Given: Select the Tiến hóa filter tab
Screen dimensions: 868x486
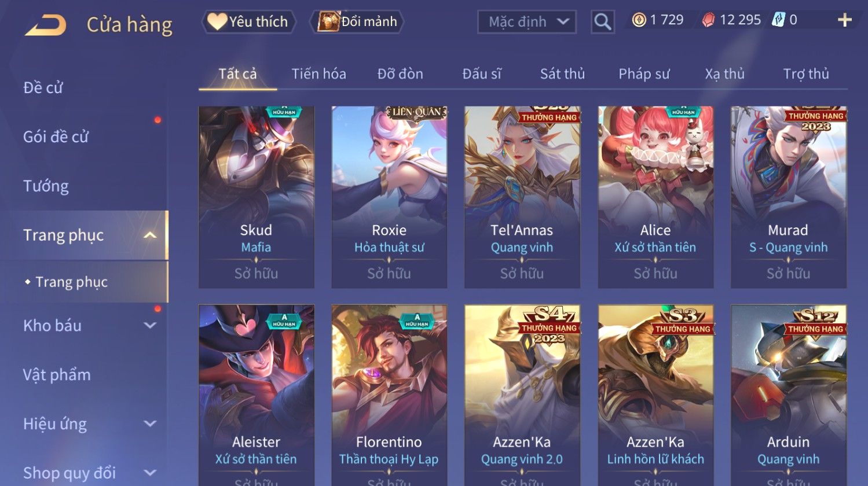Looking at the screenshot, I should 318,74.
